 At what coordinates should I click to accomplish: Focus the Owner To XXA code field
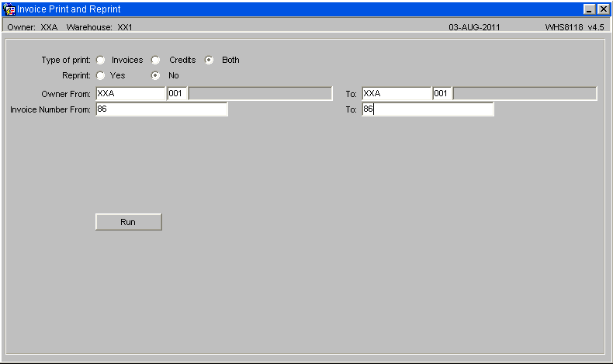(397, 93)
